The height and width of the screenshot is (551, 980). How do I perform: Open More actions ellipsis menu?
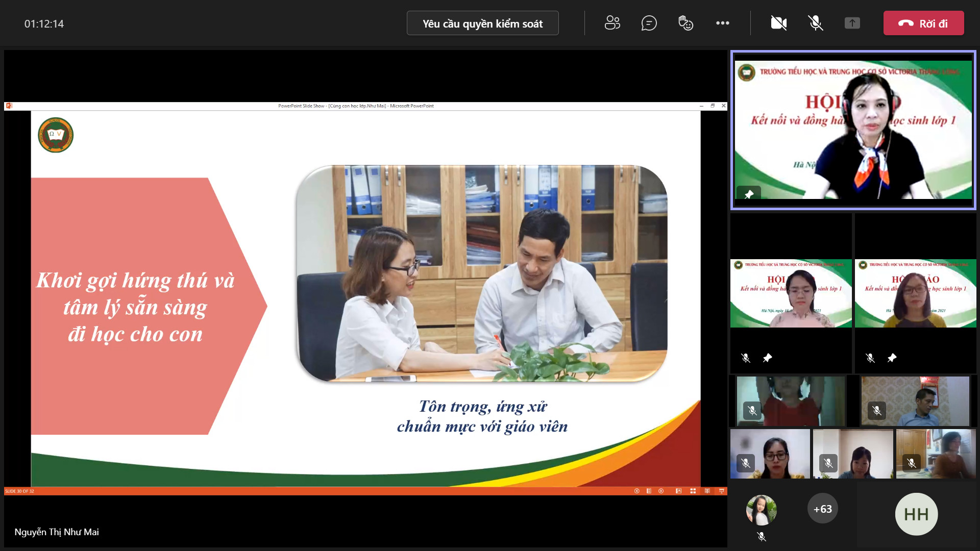tap(722, 23)
